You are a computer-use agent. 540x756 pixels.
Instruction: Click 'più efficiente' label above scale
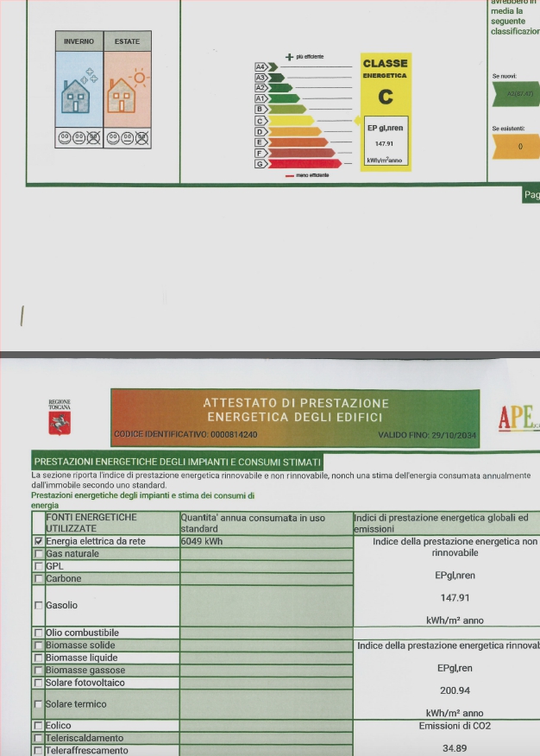click(x=310, y=56)
